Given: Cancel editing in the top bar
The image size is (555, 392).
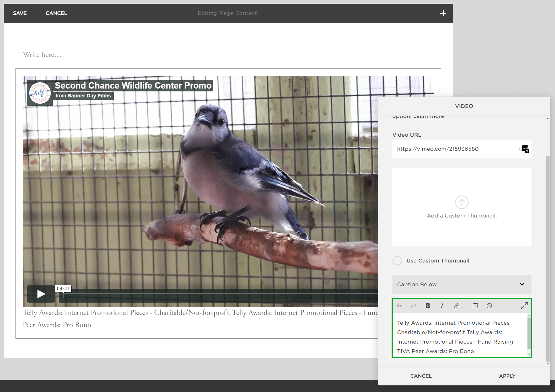Looking at the screenshot, I should (56, 13).
